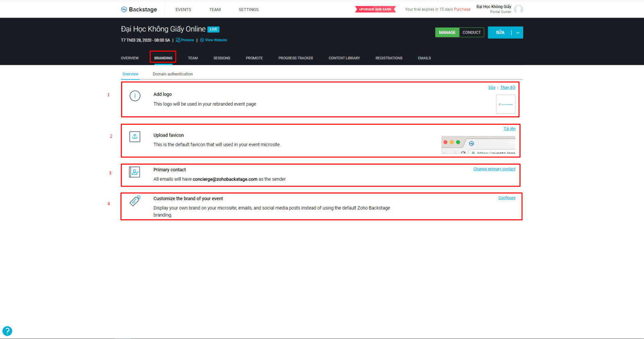Switch to Conduct mode

click(x=471, y=33)
